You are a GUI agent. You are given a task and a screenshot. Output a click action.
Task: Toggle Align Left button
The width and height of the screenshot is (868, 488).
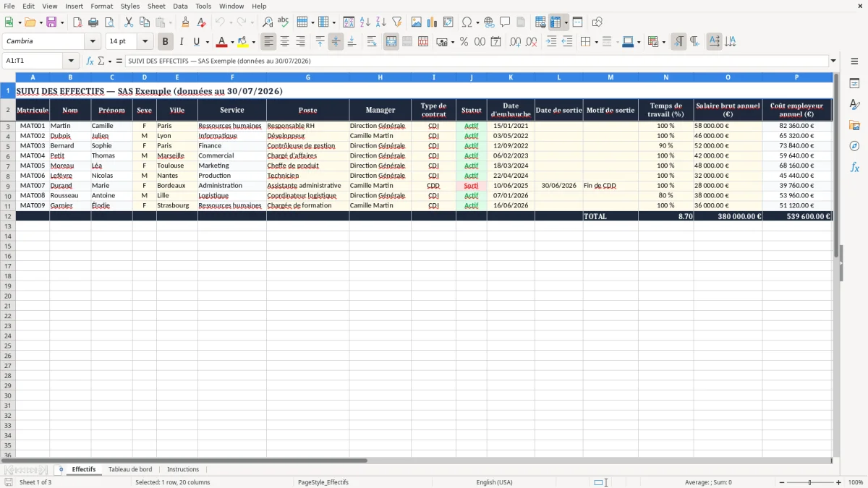point(268,42)
